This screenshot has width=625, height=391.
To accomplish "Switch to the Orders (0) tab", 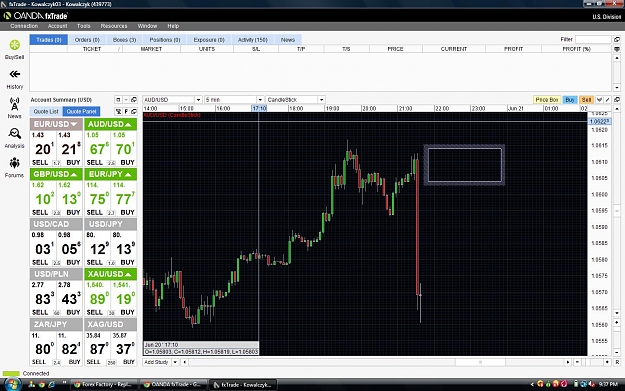I will coord(87,40).
